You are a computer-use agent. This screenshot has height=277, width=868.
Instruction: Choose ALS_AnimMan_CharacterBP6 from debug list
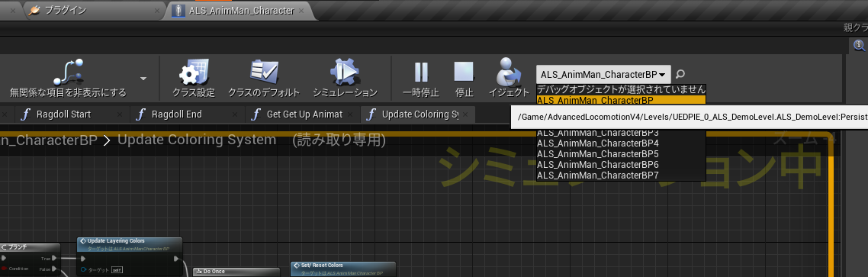click(621, 165)
